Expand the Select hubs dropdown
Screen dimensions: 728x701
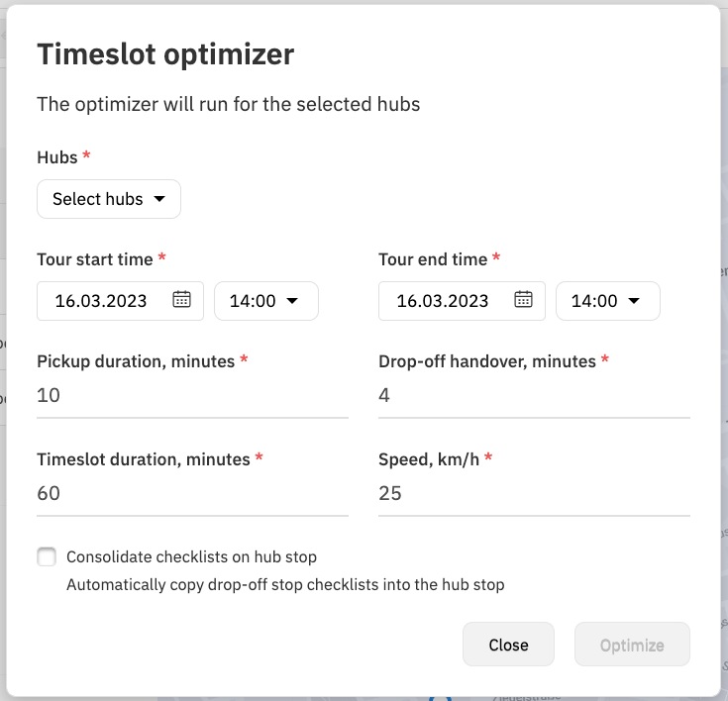[109, 199]
